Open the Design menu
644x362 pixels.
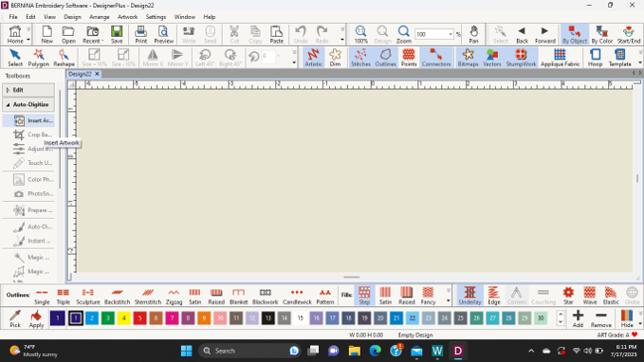(x=72, y=17)
